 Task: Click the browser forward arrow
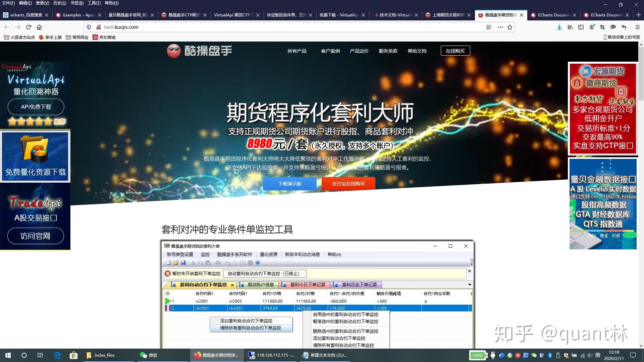(18, 27)
